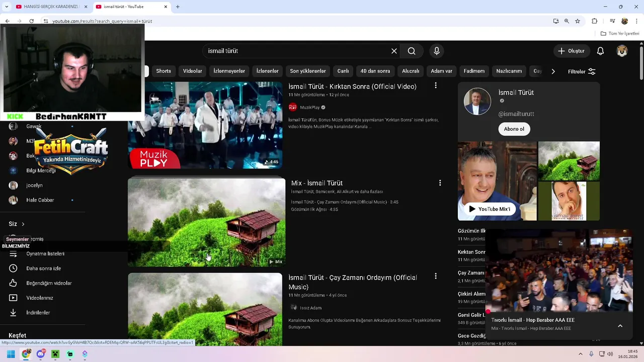Open Issız Adam channel avatar
This screenshot has height=362, width=644.
(293, 308)
